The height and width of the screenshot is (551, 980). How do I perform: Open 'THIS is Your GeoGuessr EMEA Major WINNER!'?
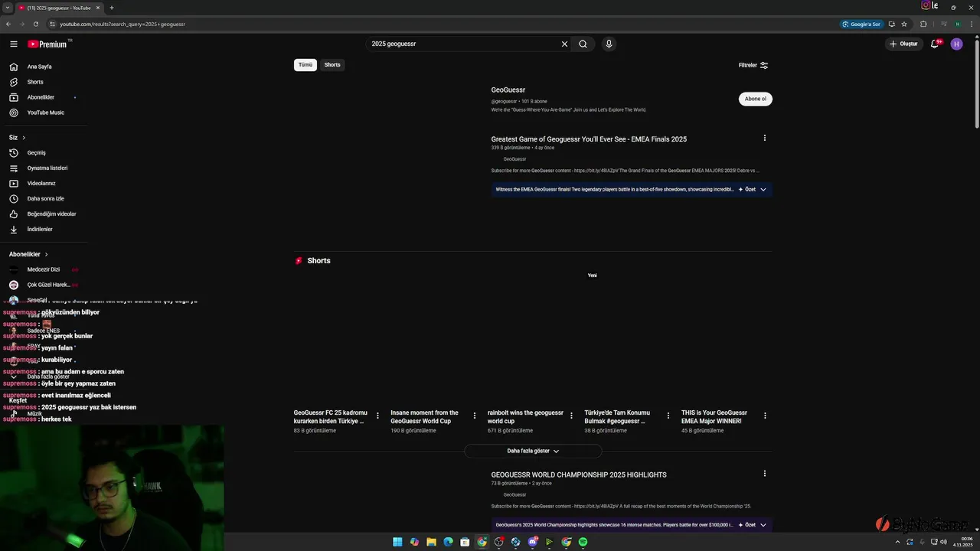tap(714, 417)
